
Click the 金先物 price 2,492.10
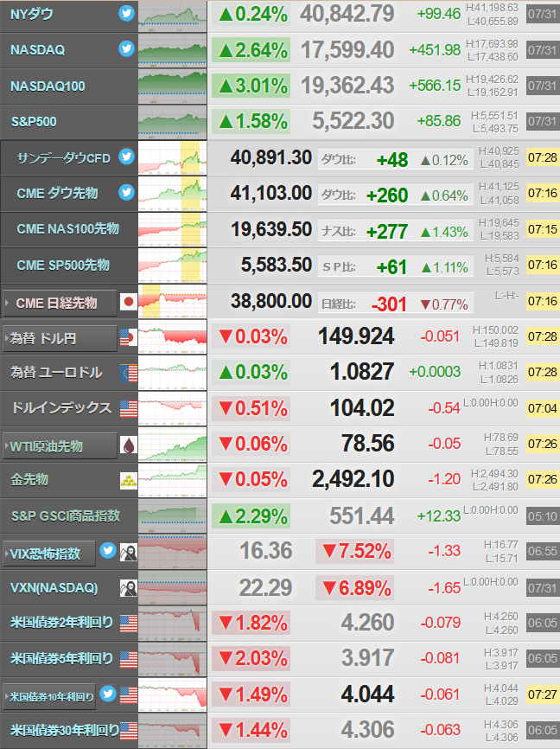[353, 479]
